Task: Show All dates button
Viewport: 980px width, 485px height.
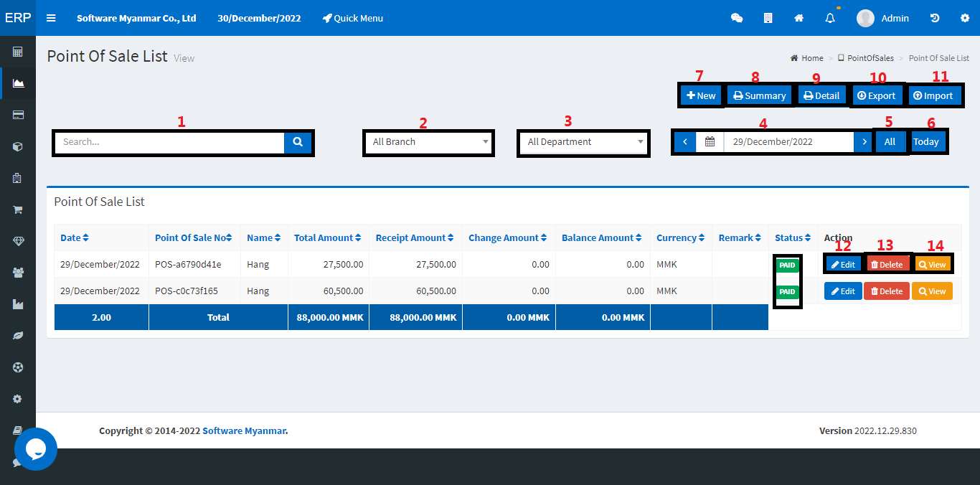Action: [x=890, y=142]
